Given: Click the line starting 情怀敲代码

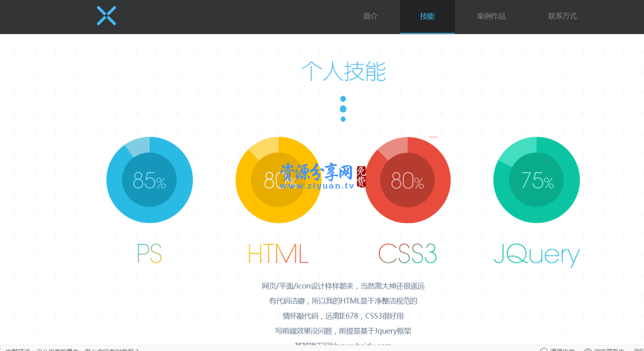Looking at the screenshot, I should (x=343, y=316).
